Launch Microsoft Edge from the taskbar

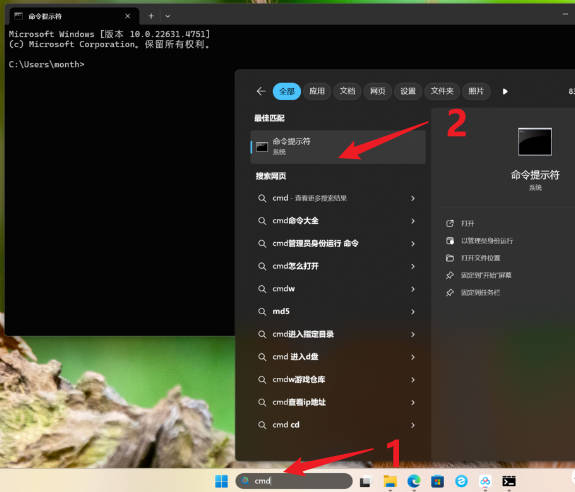pyautogui.click(x=414, y=481)
